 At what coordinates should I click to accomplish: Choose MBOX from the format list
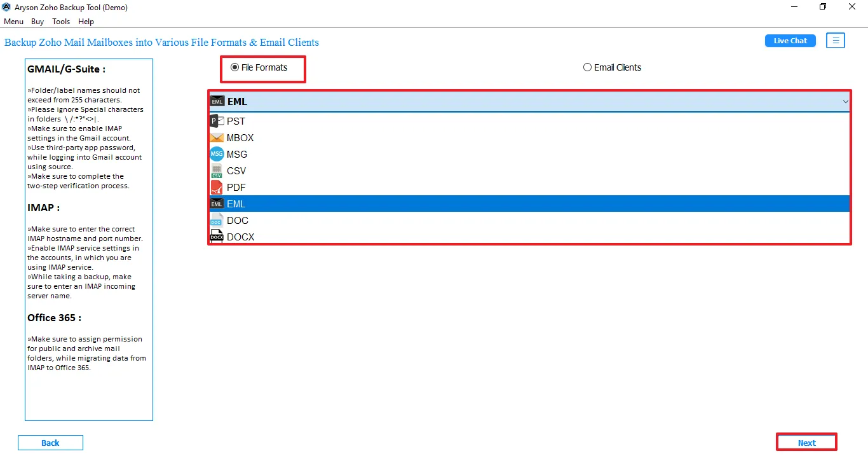530,137
